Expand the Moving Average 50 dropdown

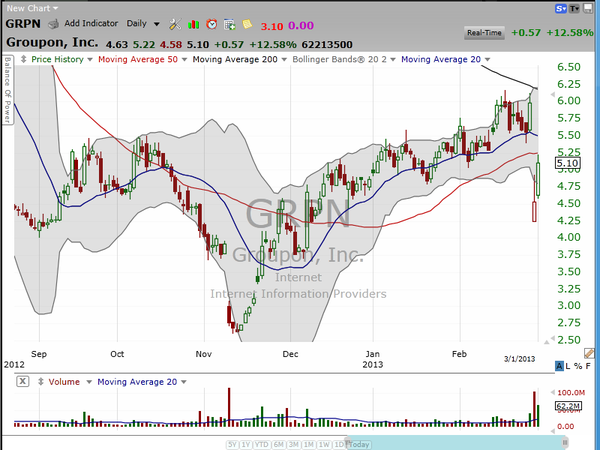[x=184, y=59]
